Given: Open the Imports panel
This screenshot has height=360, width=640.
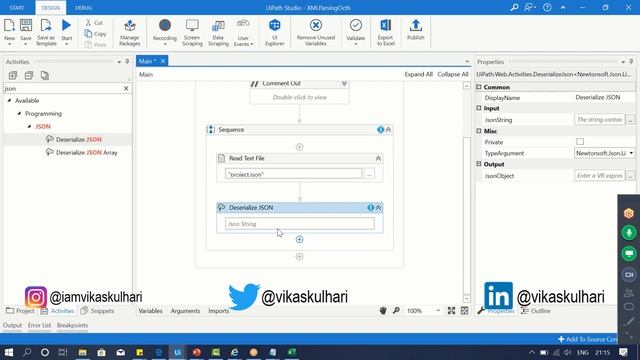Looking at the screenshot, I should [219, 311].
